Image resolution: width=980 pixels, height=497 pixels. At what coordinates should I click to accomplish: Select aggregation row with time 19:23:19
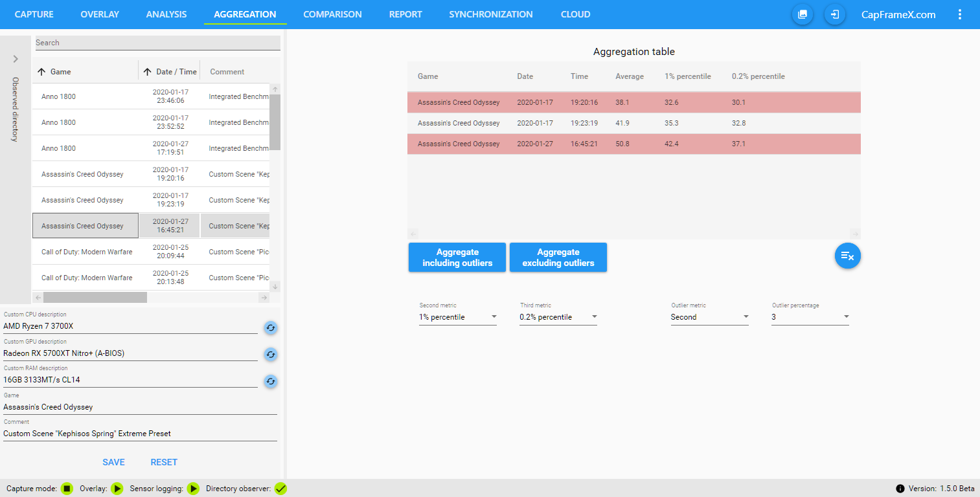click(x=634, y=123)
